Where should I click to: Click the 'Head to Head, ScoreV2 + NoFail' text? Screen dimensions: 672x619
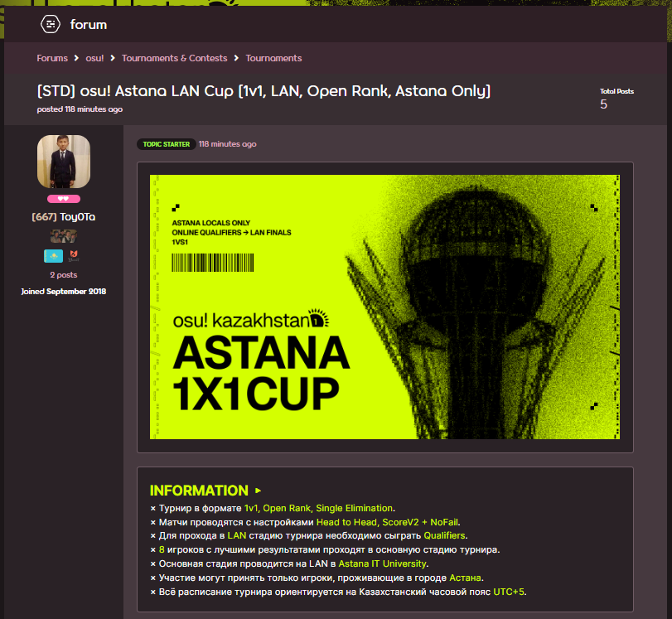(387, 522)
